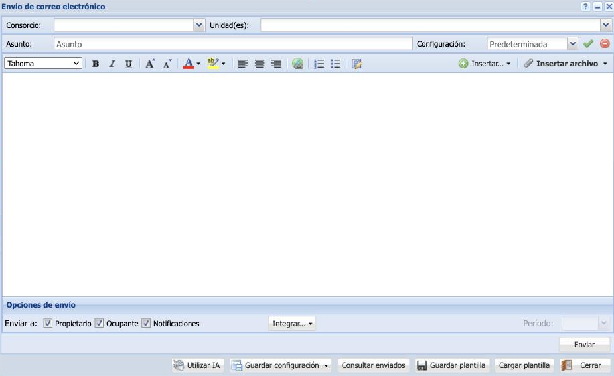
Task: Expand the Consorcio dropdown
Action: [x=199, y=25]
